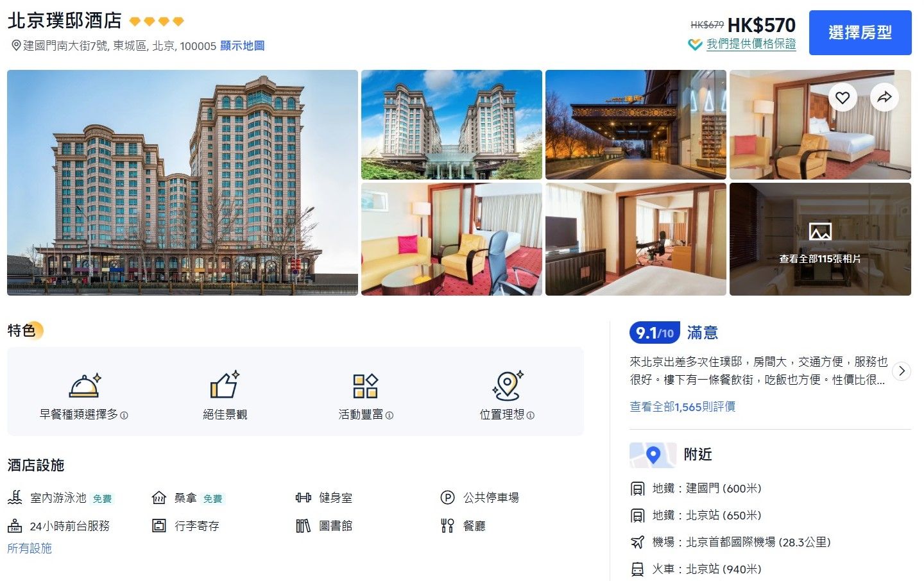The height and width of the screenshot is (581, 924).
Task: Open 顯示地圖 link
Action: pos(242,46)
